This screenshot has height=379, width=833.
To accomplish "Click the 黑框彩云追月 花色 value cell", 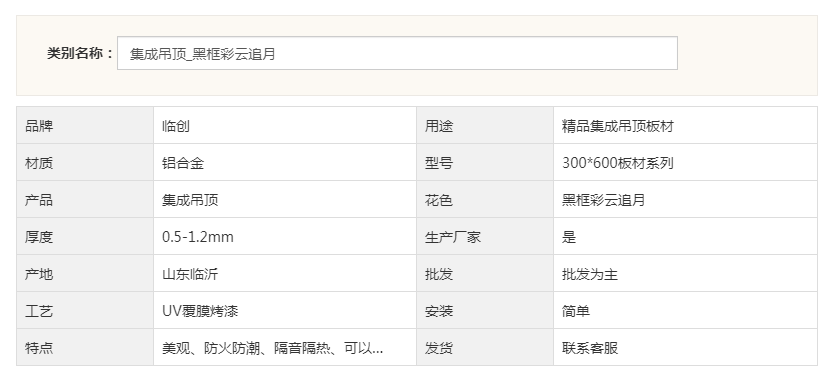I will pos(685,199).
